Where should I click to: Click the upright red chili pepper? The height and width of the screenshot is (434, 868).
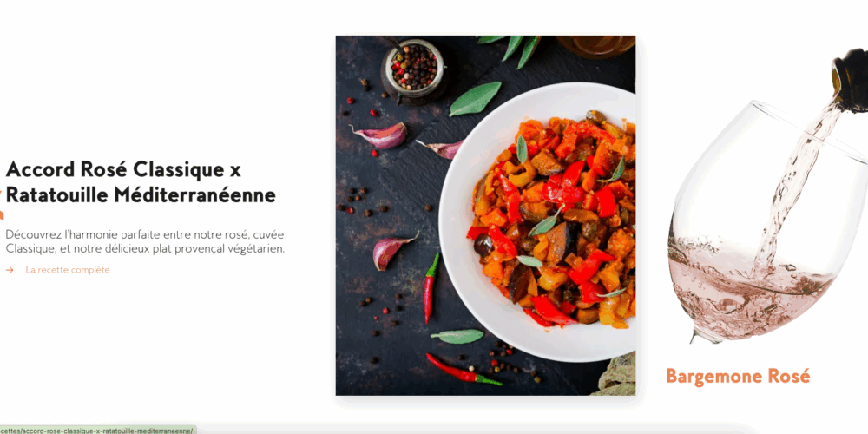coord(431,288)
